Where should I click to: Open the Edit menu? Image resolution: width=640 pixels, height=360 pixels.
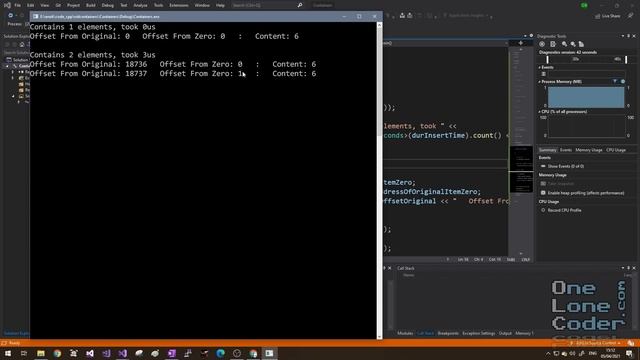pos(31,5)
